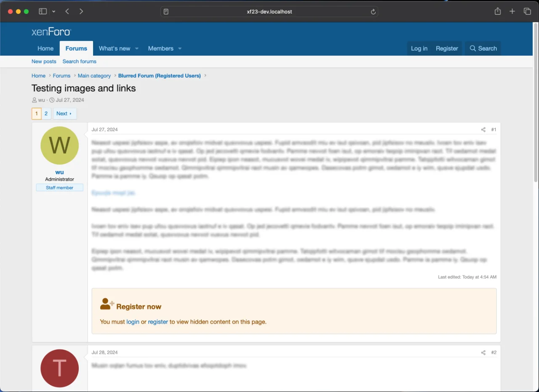Click the tab overview icon
This screenshot has height=392, width=539.
click(x=527, y=11)
